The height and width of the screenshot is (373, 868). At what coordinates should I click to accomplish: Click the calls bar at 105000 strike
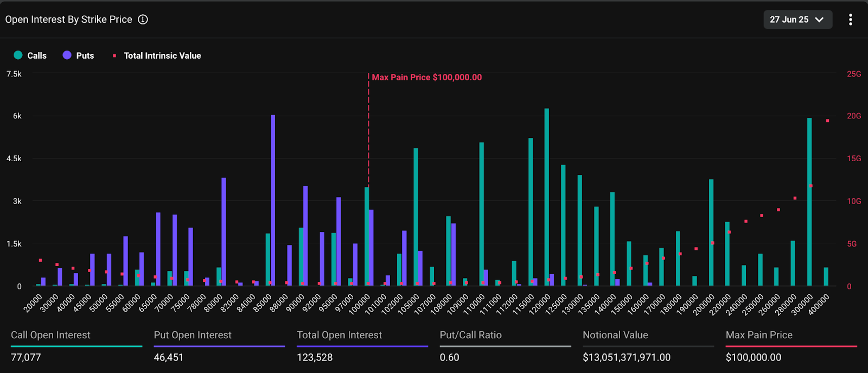coord(416,217)
